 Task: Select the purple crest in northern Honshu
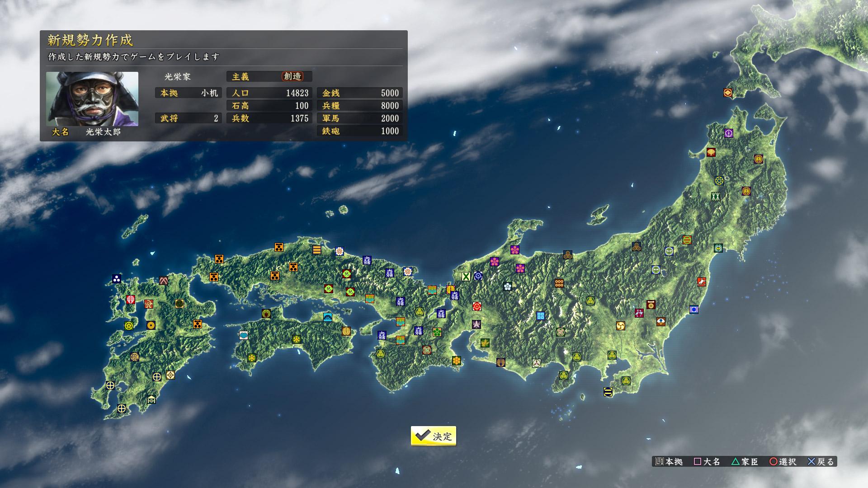pyautogui.click(x=728, y=133)
